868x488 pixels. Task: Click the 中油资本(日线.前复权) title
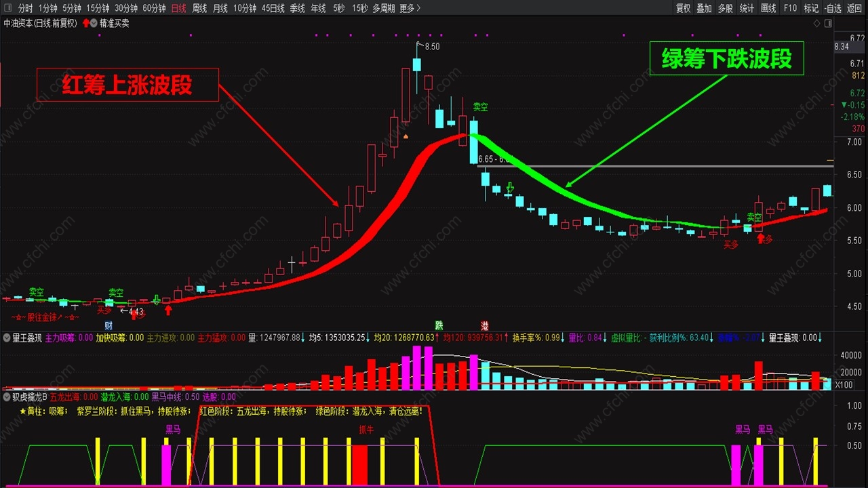point(41,23)
